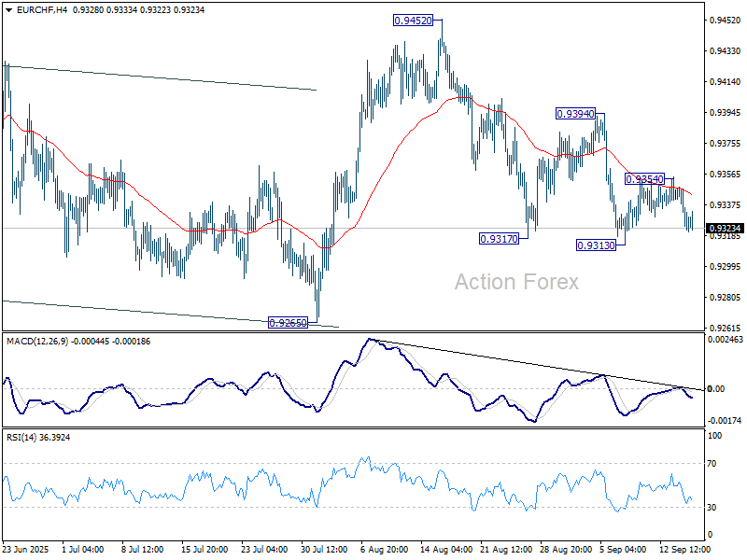This screenshot has width=747, height=560.
Task: Click the 0.93170 low price label
Action: (x=499, y=239)
